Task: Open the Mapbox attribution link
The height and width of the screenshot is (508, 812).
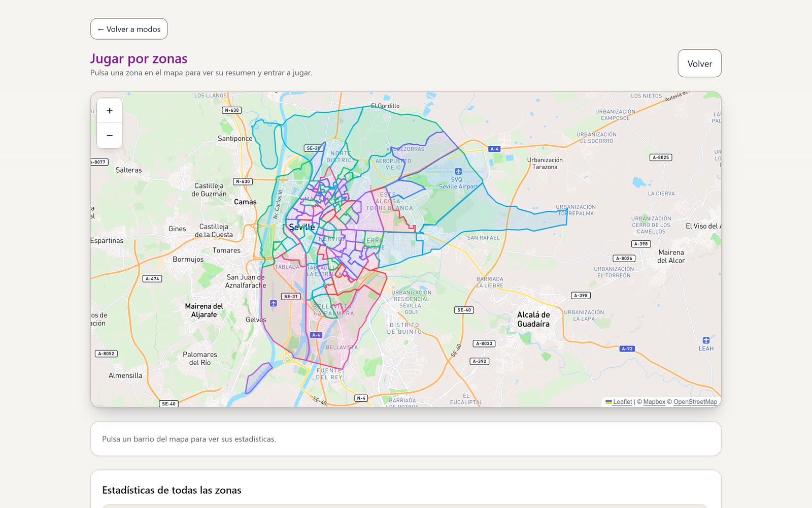Action: pyautogui.click(x=654, y=402)
